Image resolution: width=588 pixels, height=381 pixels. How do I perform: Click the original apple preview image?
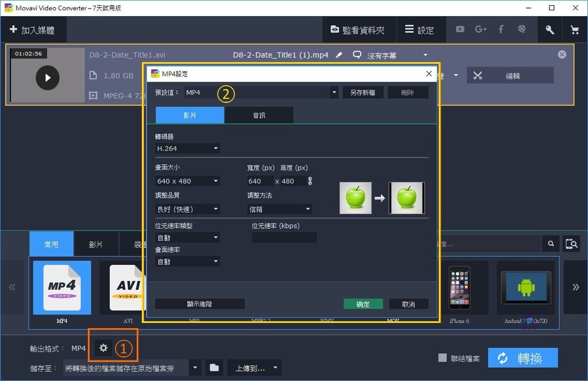(355, 198)
